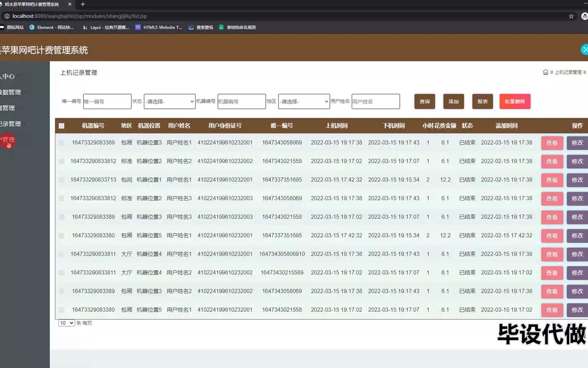Select 数据管理 in the sidebar menu
The width and height of the screenshot is (588, 368).
[11, 92]
